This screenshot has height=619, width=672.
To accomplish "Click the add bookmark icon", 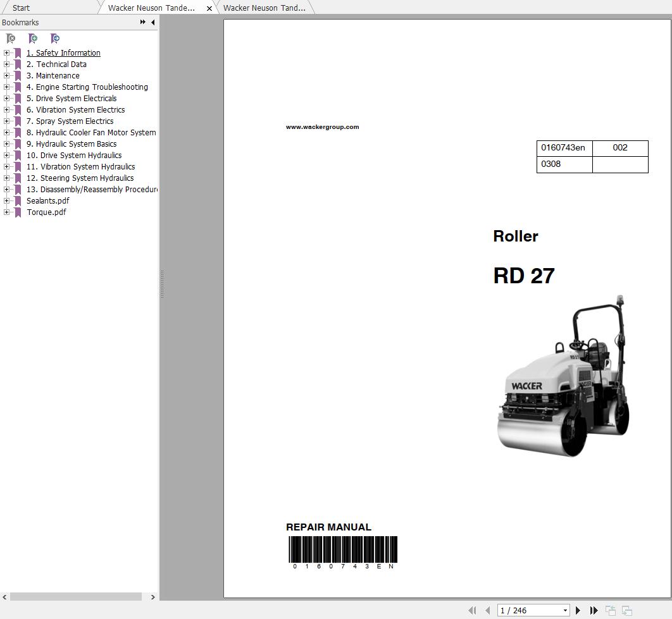I will click(32, 39).
